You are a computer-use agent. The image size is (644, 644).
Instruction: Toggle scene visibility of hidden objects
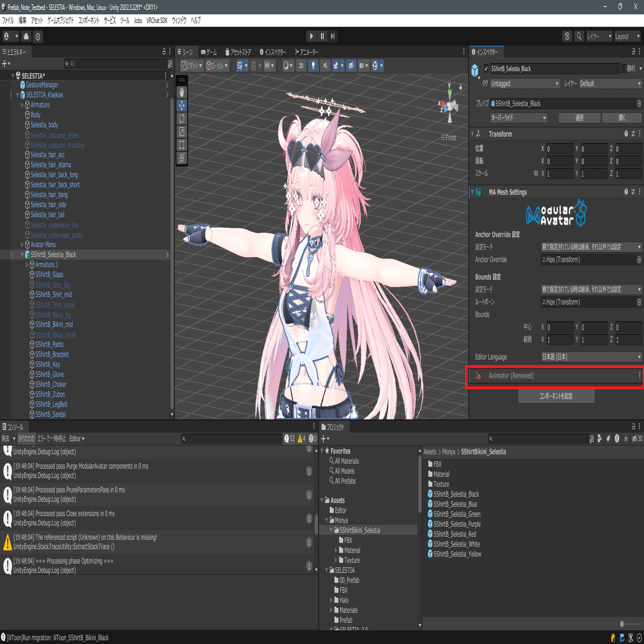click(351, 66)
